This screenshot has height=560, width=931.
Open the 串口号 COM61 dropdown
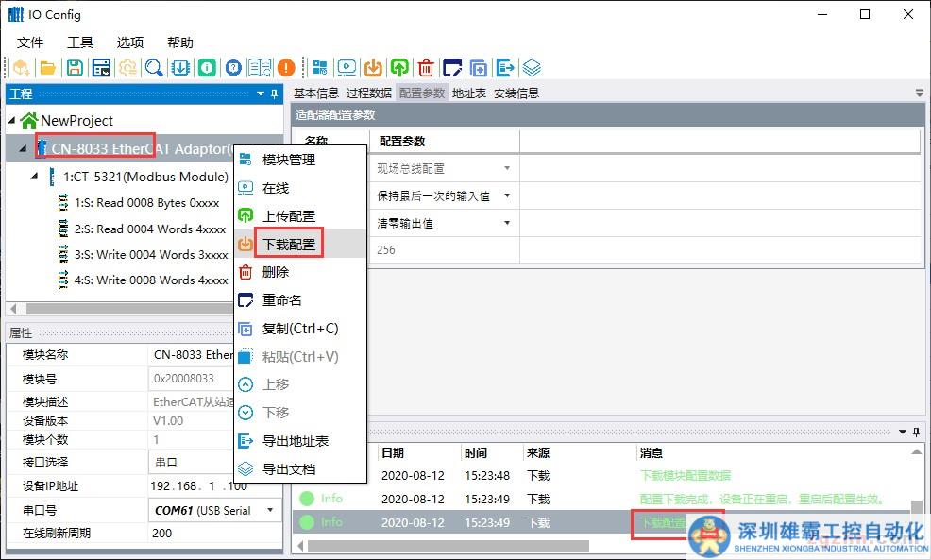click(271, 510)
